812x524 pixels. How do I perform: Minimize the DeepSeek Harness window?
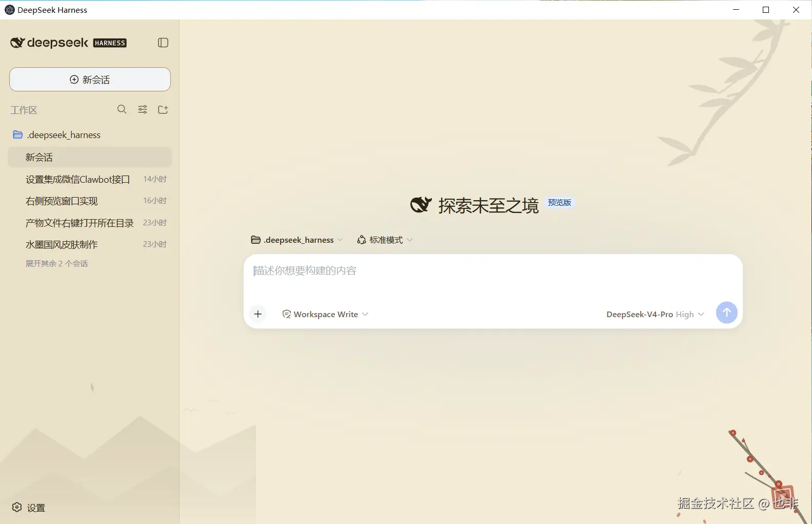click(x=736, y=10)
